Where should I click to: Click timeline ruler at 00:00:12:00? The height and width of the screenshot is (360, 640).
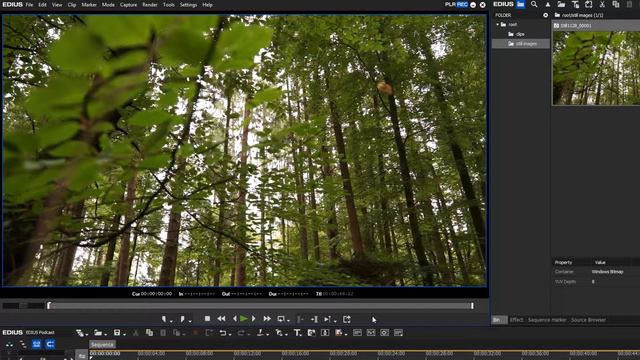pos(247,353)
